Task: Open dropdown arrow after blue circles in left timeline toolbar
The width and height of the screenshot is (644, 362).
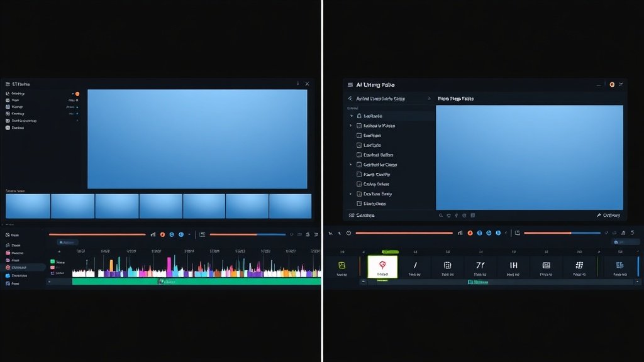Action: point(189,234)
